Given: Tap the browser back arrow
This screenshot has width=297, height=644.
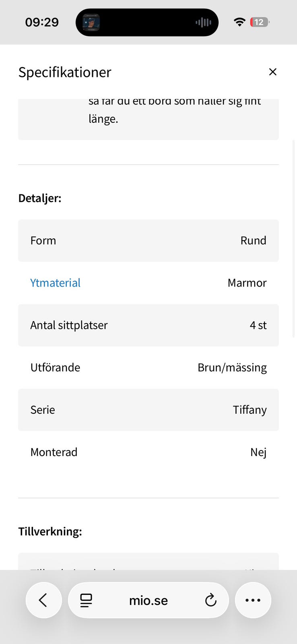Looking at the screenshot, I should (43, 600).
